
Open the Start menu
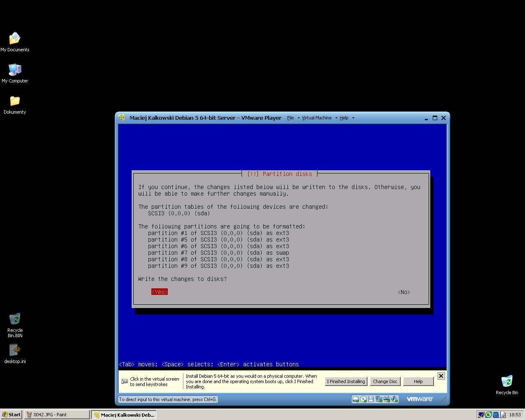(11, 415)
